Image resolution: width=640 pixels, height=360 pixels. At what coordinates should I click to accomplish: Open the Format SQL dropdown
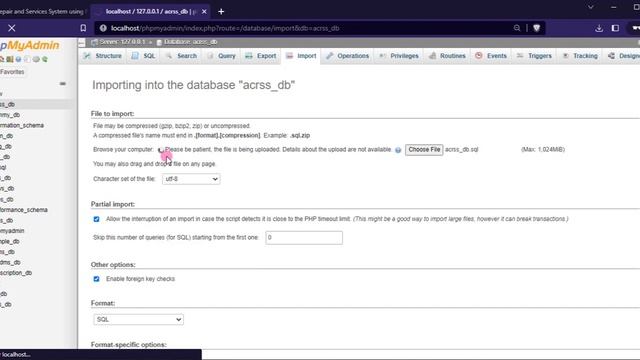click(x=138, y=319)
